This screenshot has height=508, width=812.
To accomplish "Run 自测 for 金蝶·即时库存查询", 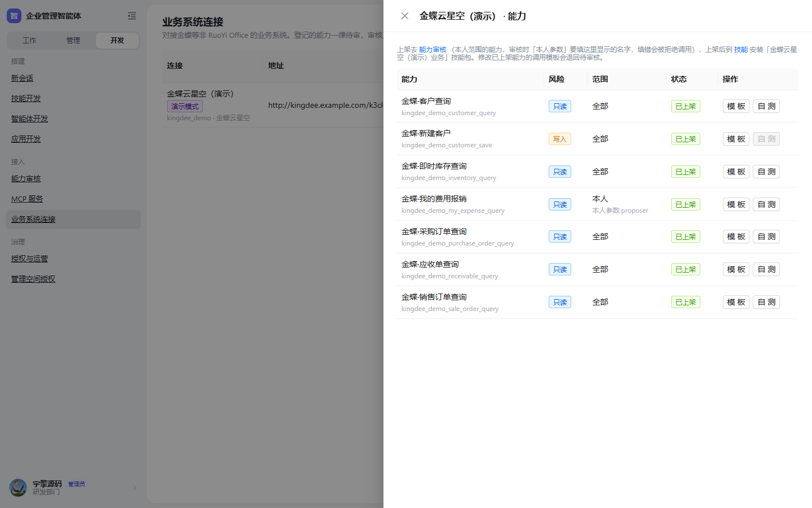I will [766, 172].
